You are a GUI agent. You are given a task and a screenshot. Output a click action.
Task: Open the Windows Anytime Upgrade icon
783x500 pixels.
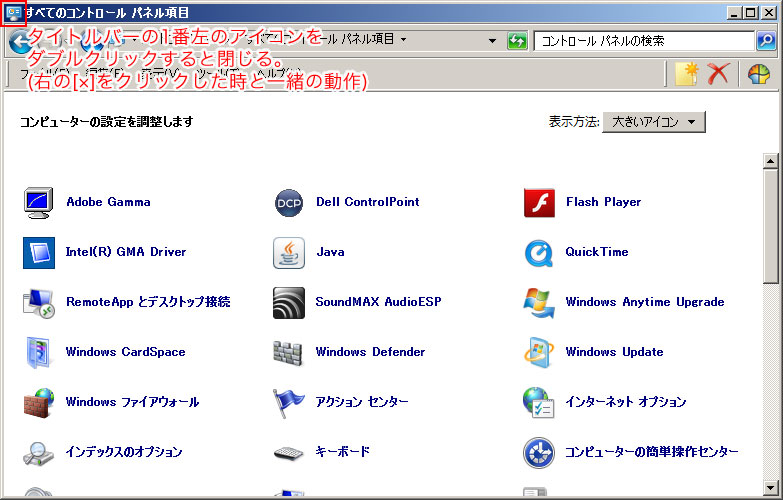(x=539, y=303)
